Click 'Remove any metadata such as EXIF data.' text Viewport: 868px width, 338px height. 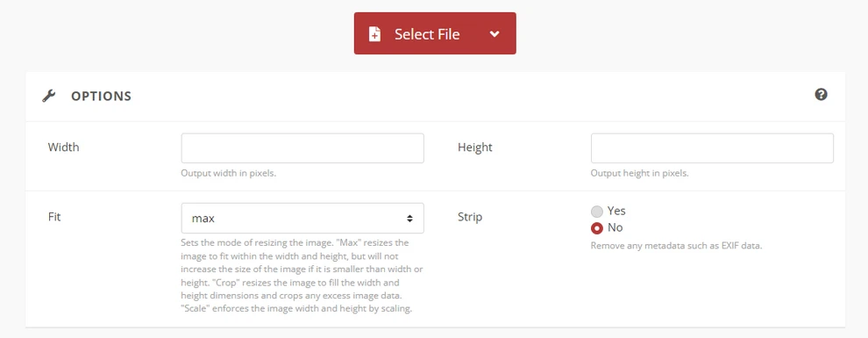click(677, 246)
